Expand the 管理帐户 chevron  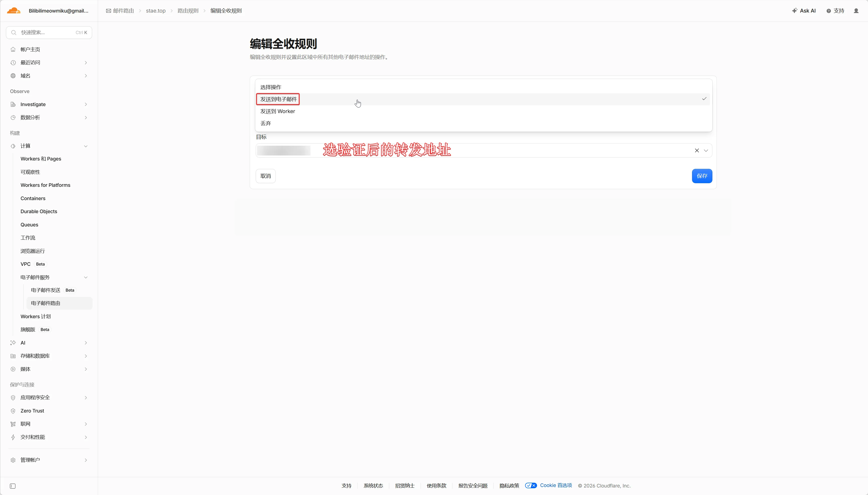pos(86,460)
